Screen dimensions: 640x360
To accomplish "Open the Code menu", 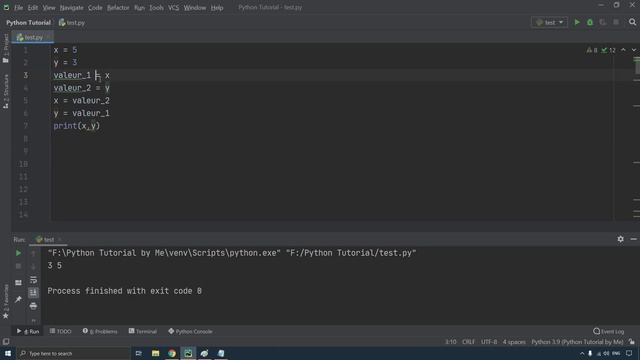I will [x=95, y=7].
